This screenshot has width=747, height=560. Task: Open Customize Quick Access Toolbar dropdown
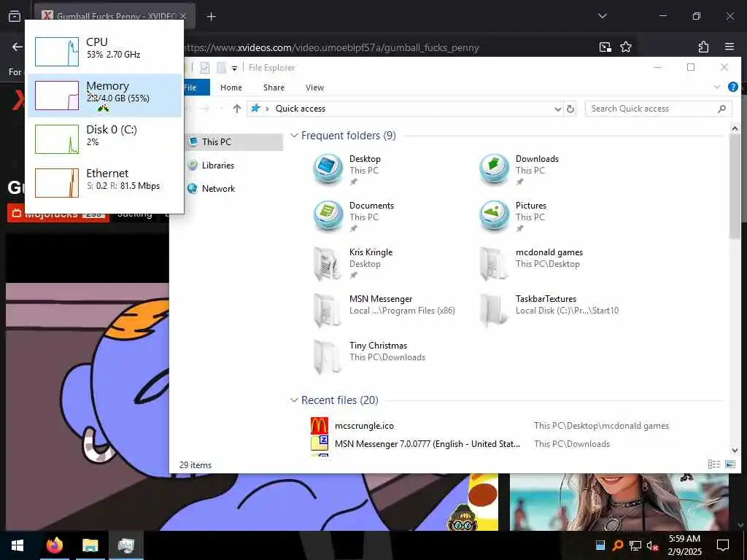(x=234, y=68)
